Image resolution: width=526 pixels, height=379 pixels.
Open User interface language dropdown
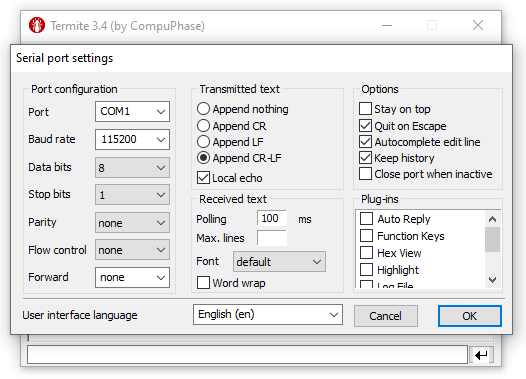tap(268, 315)
